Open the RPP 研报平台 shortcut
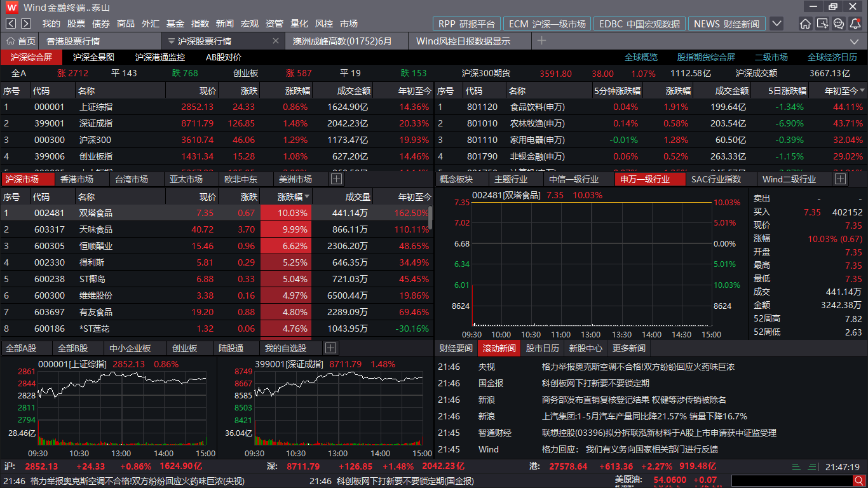 (x=467, y=24)
